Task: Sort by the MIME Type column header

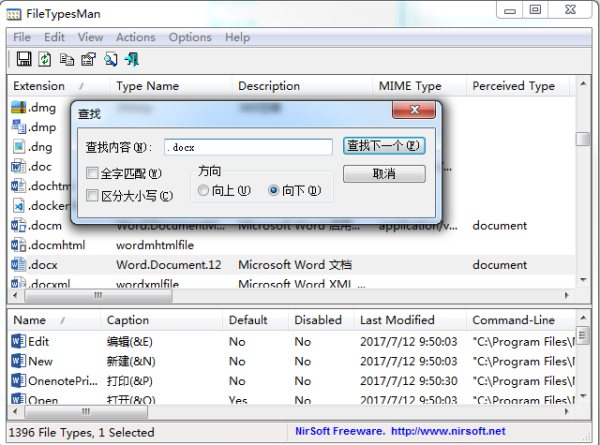Action: point(419,86)
